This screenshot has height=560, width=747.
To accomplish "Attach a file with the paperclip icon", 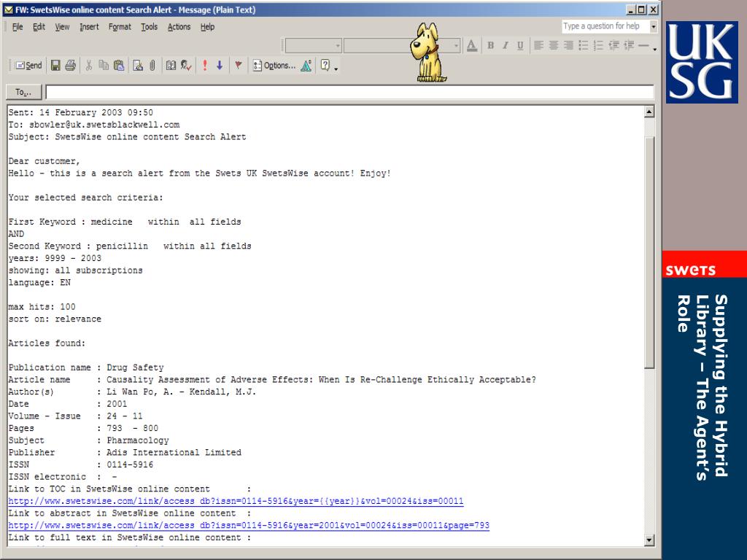I will tap(152, 65).
